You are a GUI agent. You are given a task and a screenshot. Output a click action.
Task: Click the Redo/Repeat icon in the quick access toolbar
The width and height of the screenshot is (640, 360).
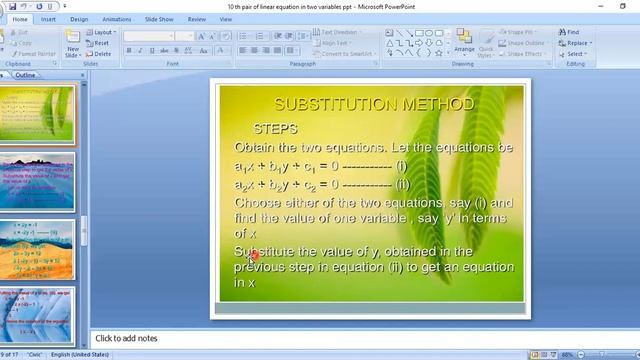point(39,7)
